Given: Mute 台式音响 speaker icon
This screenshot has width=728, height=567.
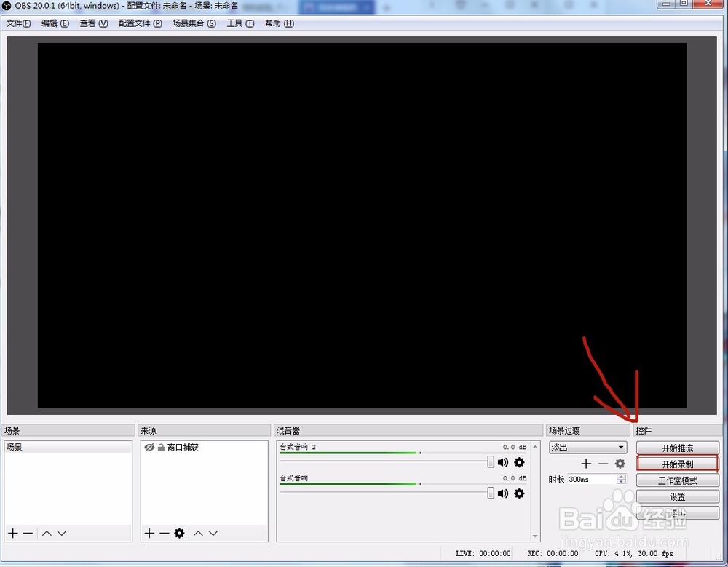Looking at the screenshot, I should [x=503, y=493].
